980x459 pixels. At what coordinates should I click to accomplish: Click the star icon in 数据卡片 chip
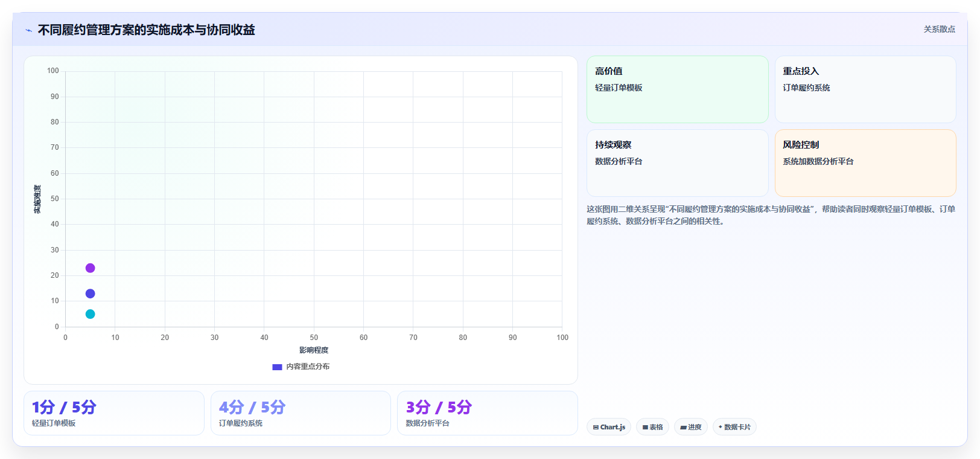point(721,427)
